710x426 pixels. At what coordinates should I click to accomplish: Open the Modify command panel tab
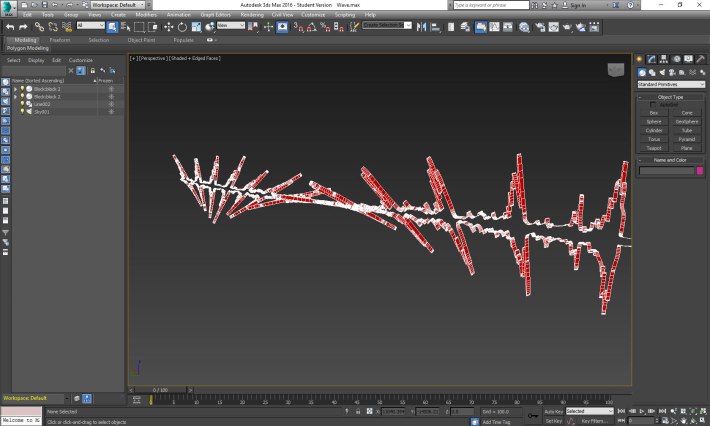click(651, 60)
